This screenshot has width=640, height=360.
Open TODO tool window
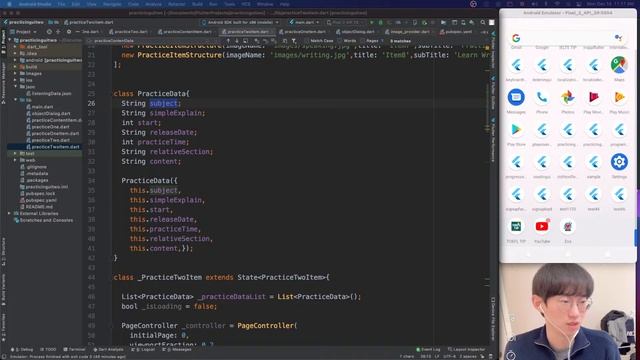[49, 350]
